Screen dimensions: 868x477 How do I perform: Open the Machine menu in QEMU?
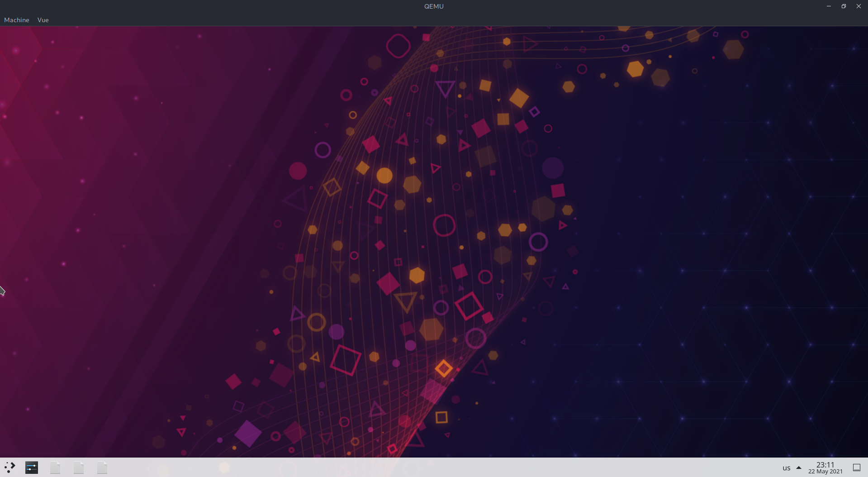[x=17, y=20]
